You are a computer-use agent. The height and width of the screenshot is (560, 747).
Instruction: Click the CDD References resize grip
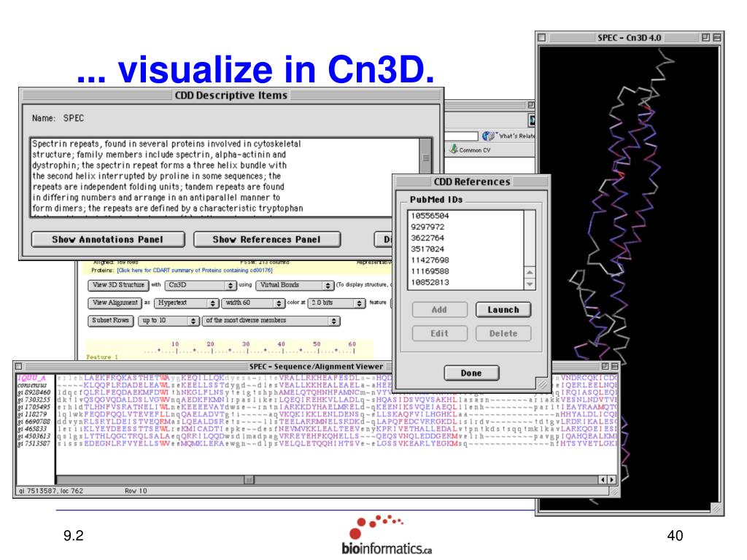click(x=542, y=384)
